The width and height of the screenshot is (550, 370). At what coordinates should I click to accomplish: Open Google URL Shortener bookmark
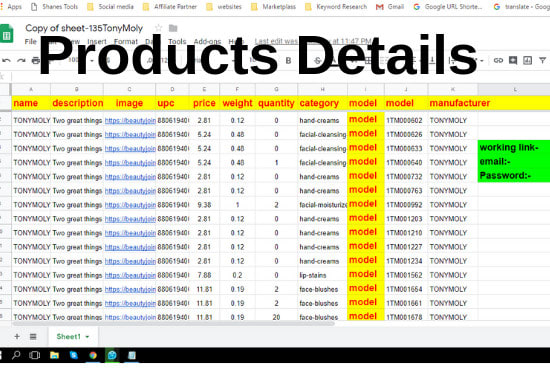[x=448, y=7]
